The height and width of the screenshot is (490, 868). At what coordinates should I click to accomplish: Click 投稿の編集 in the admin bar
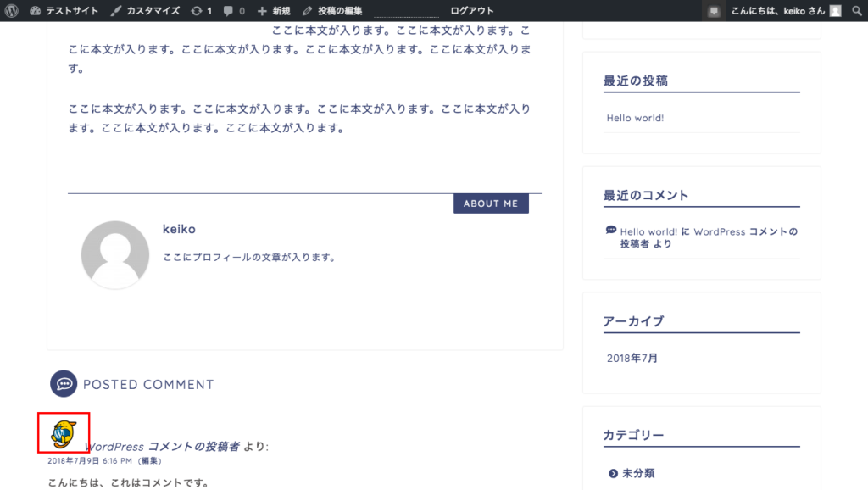tap(332, 10)
